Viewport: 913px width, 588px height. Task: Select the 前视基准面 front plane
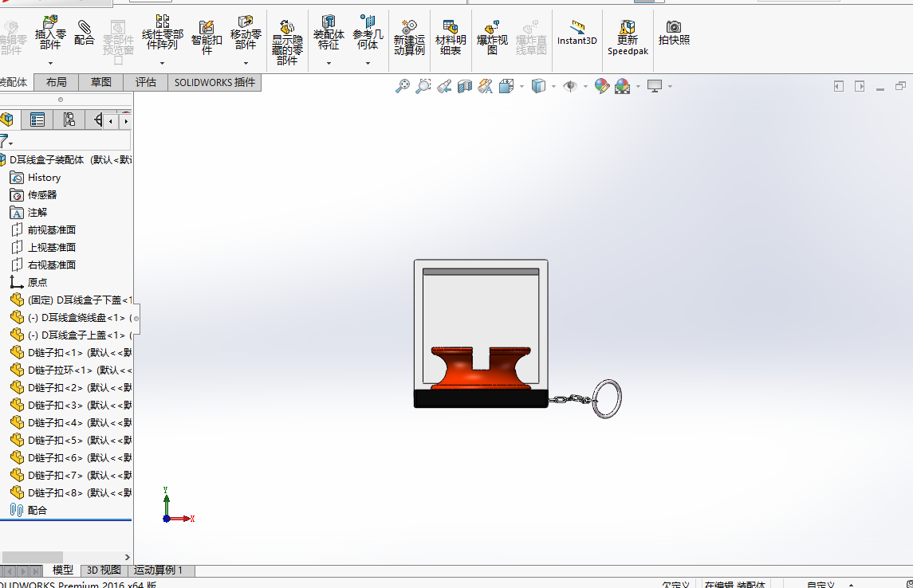43,229
